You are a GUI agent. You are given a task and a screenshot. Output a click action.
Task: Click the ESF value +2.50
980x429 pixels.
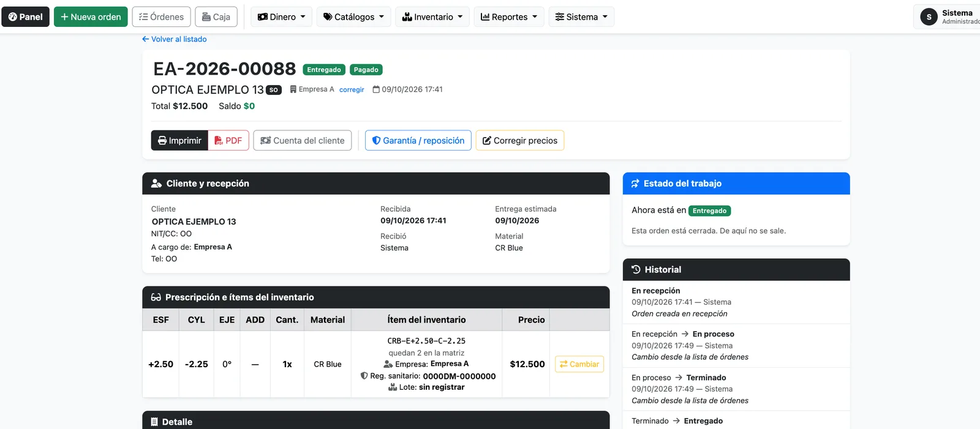click(x=161, y=364)
